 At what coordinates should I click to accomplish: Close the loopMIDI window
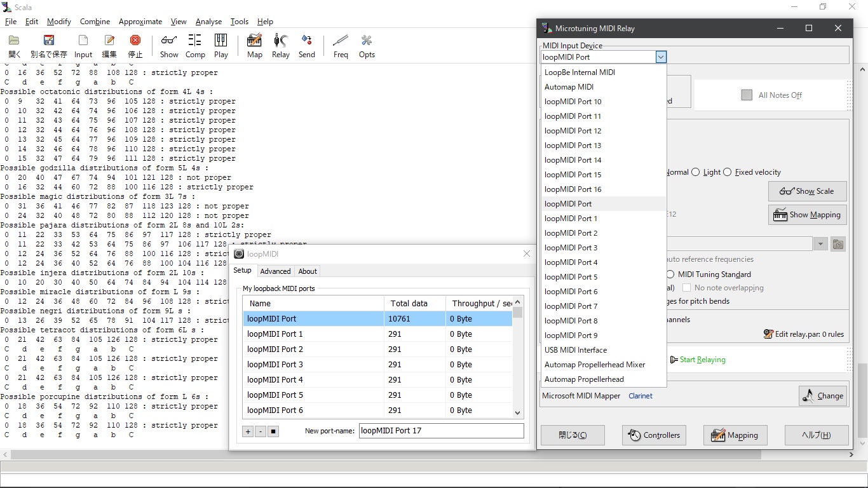526,254
